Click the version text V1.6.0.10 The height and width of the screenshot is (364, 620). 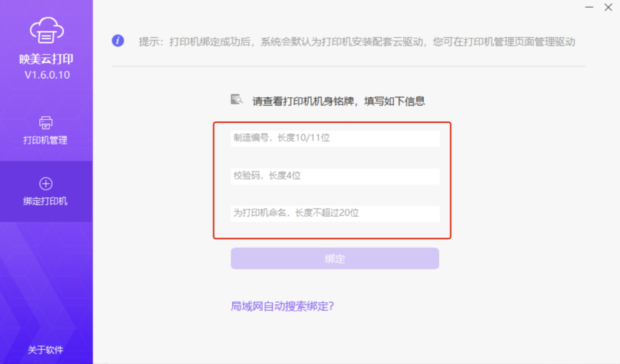pyautogui.click(x=46, y=75)
